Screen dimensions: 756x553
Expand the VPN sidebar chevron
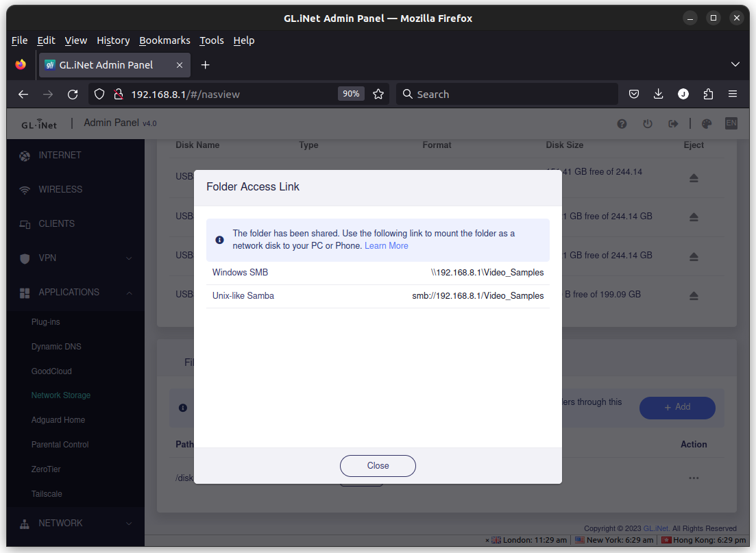point(129,258)
